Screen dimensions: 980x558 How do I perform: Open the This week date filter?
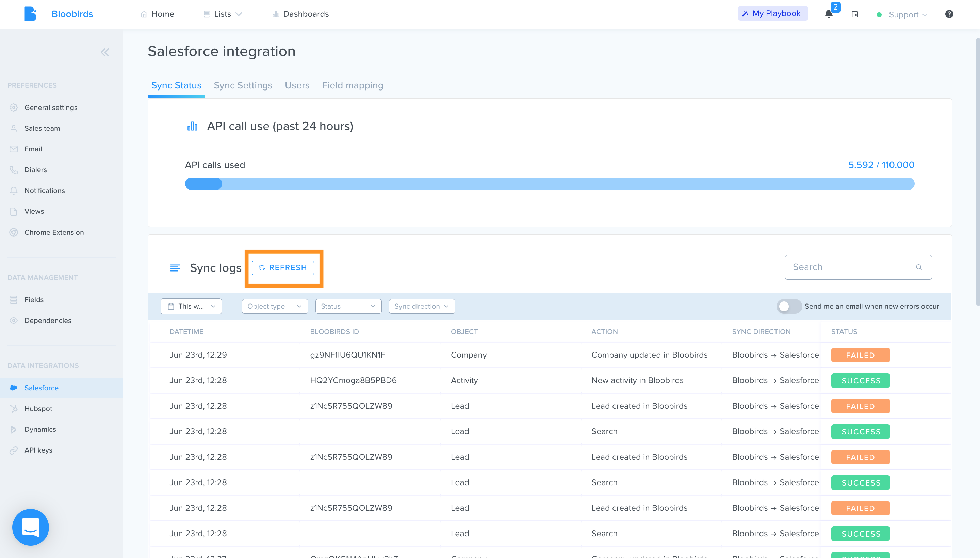coord(191,306)
